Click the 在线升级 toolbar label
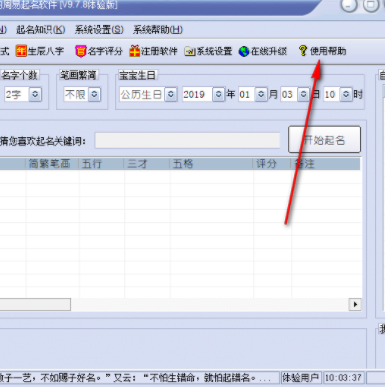This screenshot has height=387, width=385. click(269, 51)
